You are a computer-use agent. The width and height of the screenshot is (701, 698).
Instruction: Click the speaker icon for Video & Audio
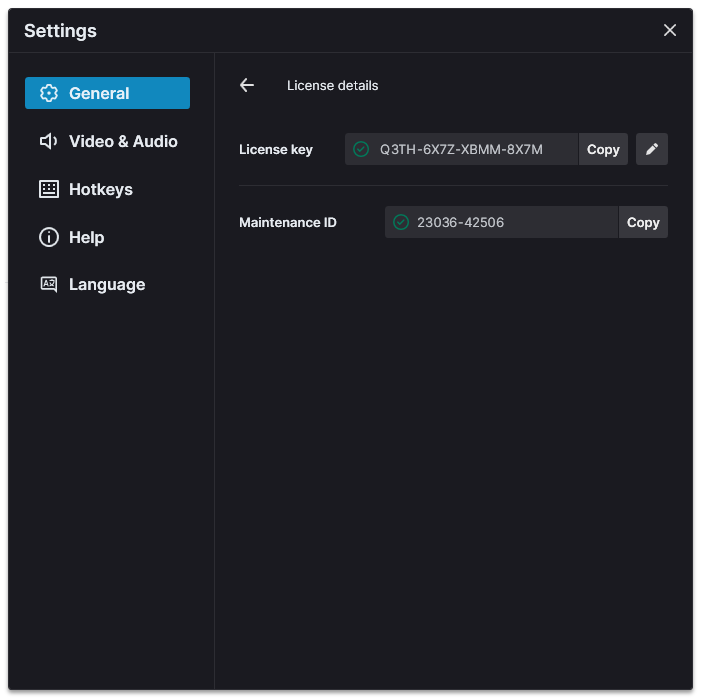49,141
